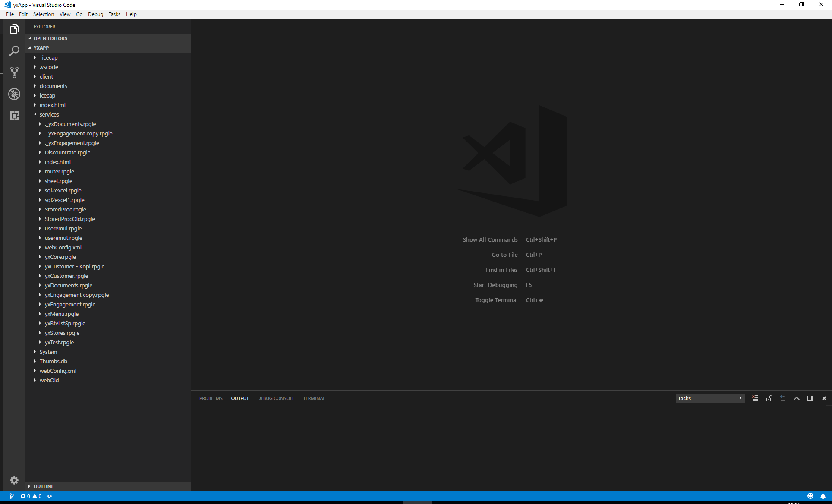Click the Clear Output icon in the Output panel
This screenshot has height=504, width=832.
[x=755, y=398]
